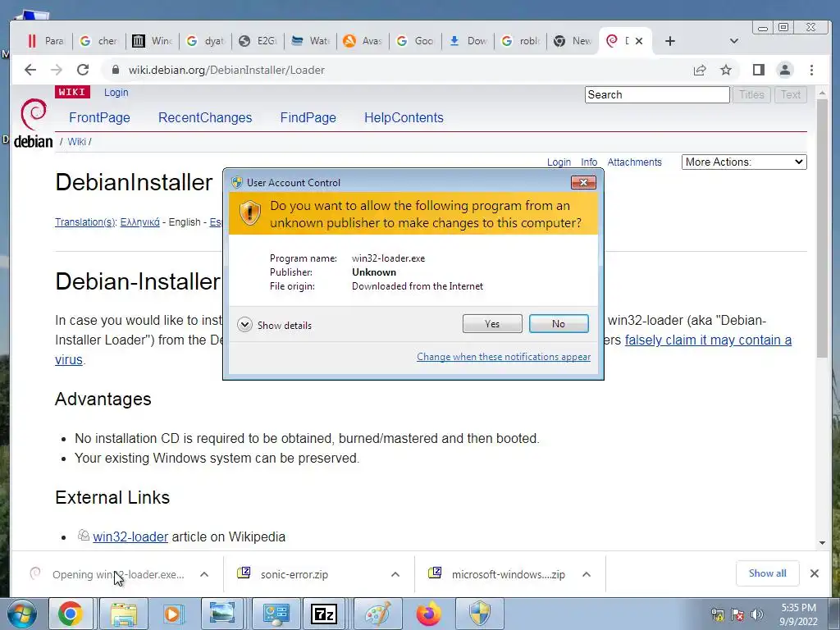Switch to the Dow download tab
The width and height of the screenshot is (840, 630).
(468, 41)
